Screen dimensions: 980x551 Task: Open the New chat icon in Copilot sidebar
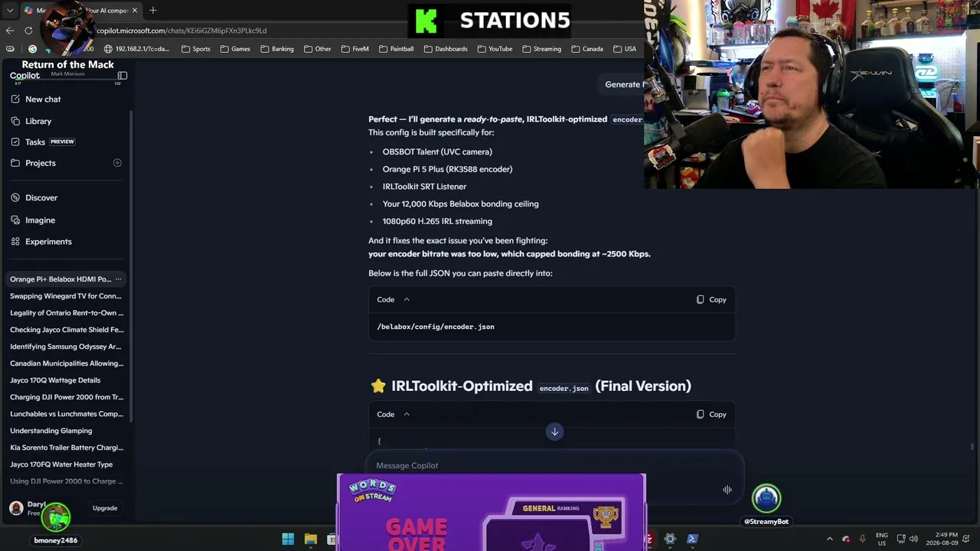15,99
